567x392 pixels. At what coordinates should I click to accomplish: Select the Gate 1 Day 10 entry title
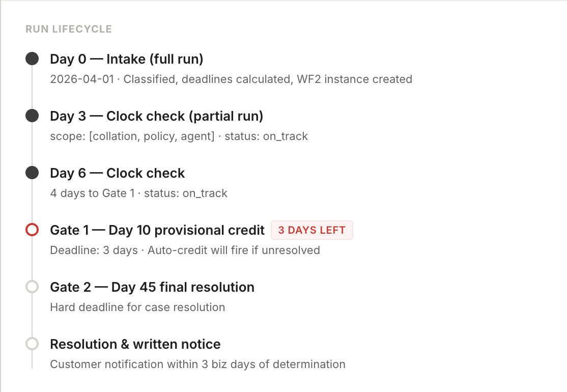157,230
